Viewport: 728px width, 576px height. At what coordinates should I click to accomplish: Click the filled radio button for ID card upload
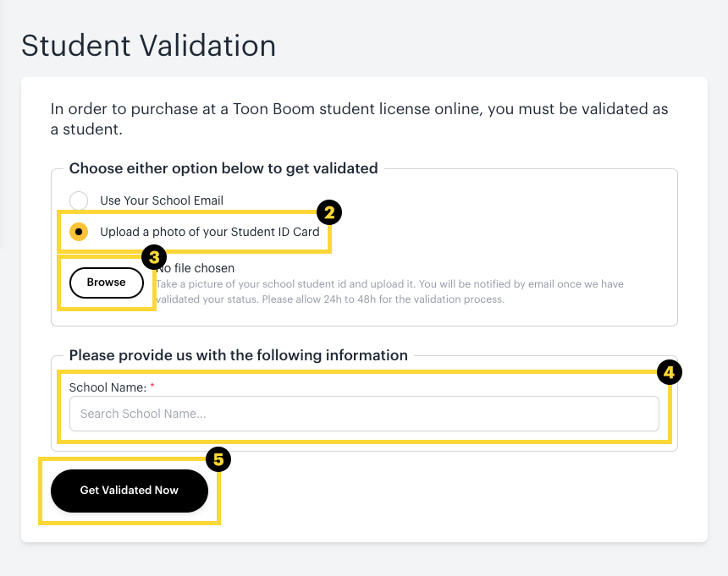pyautogui.click(x=79, y=231)
